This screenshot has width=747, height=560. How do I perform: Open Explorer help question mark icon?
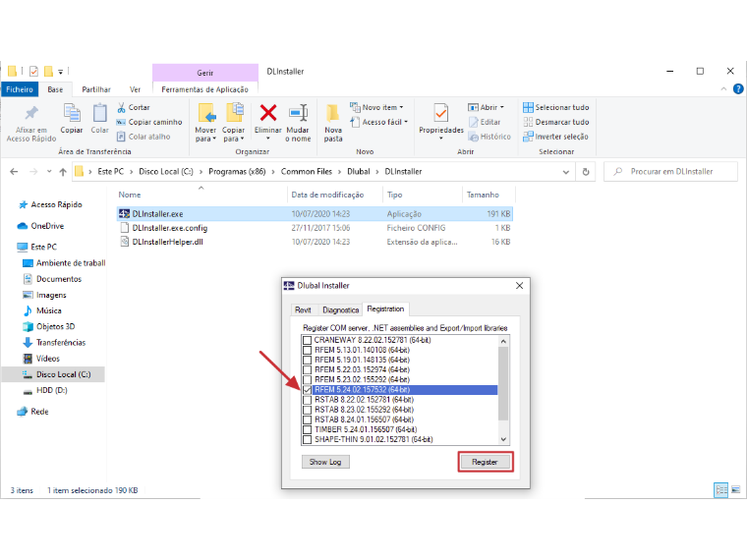[x=738, y=89]
